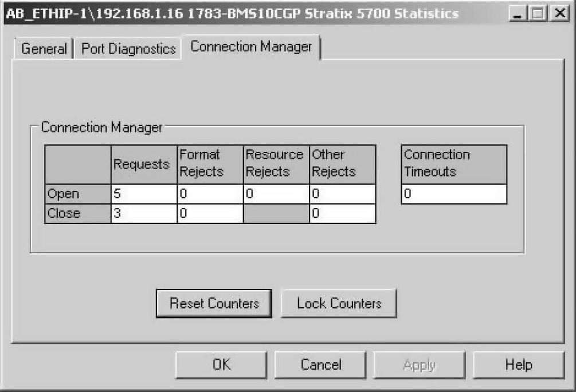Click the Reset Counters button
This screenshot has height=392, width=576.
214,304
